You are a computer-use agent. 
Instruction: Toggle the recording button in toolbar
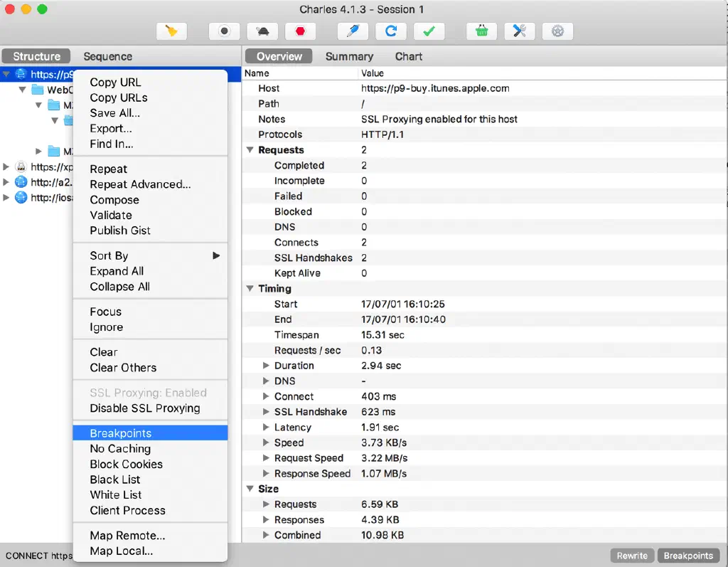pyautogui.click(x=224, y=31)
